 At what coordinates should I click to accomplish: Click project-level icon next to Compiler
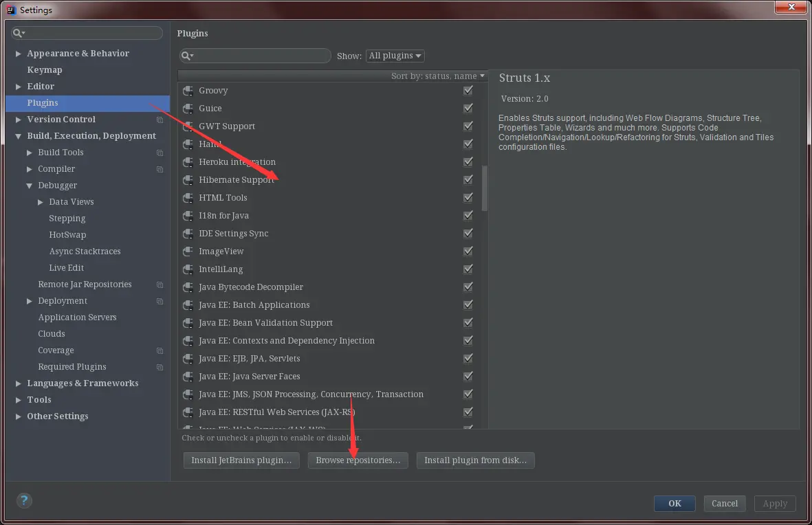pyautogui.click(x=160, y=169)
